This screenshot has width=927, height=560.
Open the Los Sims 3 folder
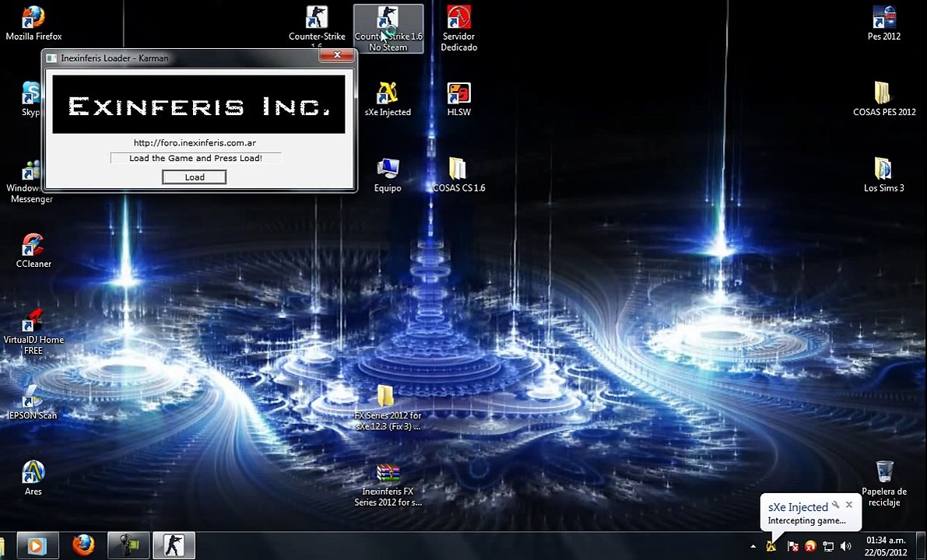click(x=884, y=176)
